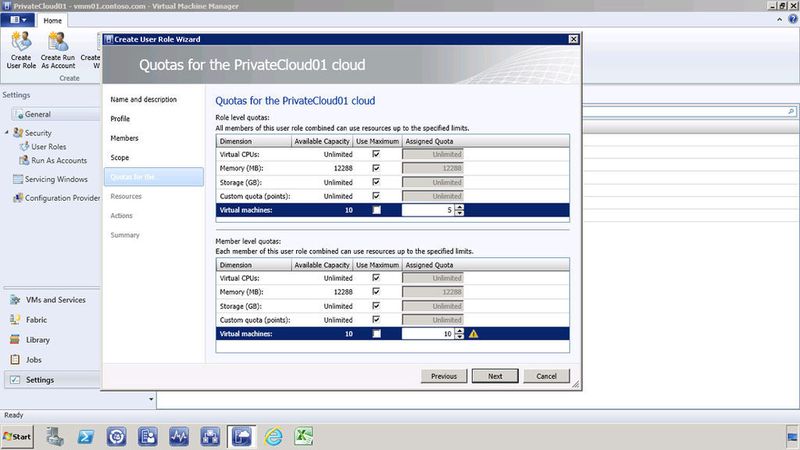Uncheck Use Maximum for member-level Storage (GB)
This screenshot has width=800, height=450.
click(376, 306)
